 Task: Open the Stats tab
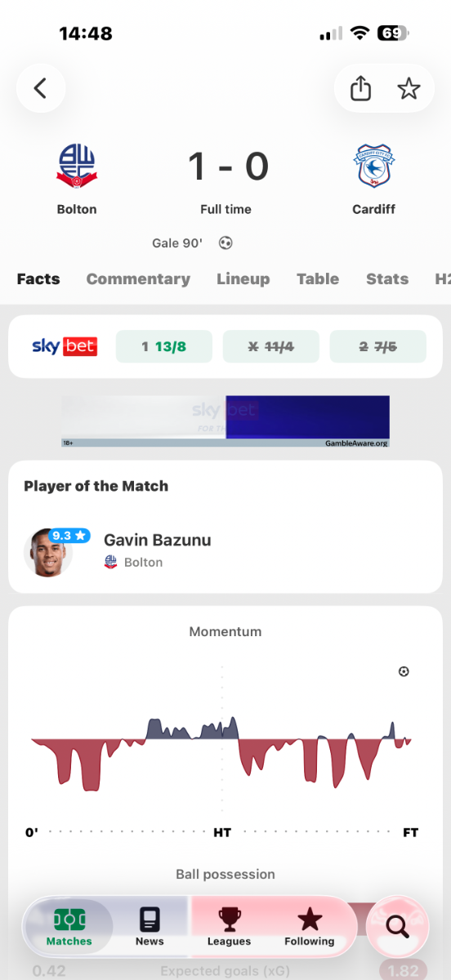pos(387,278)
